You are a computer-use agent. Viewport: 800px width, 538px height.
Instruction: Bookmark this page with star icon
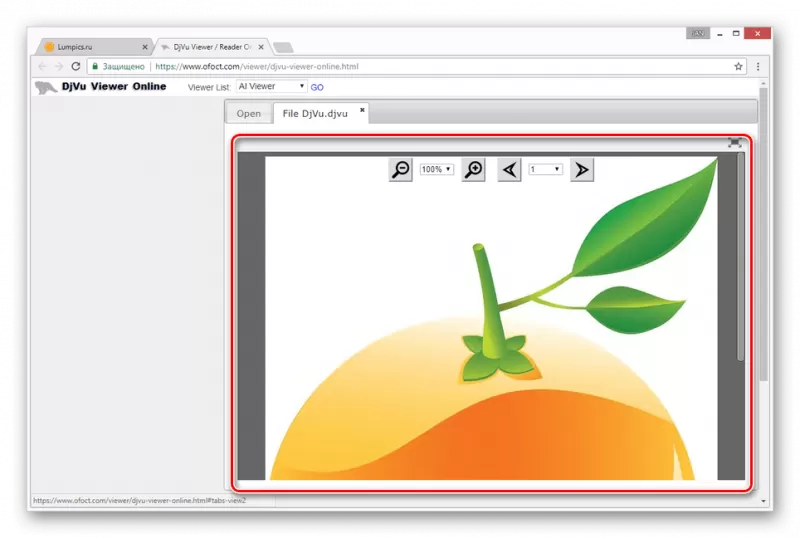click(738, 66)
